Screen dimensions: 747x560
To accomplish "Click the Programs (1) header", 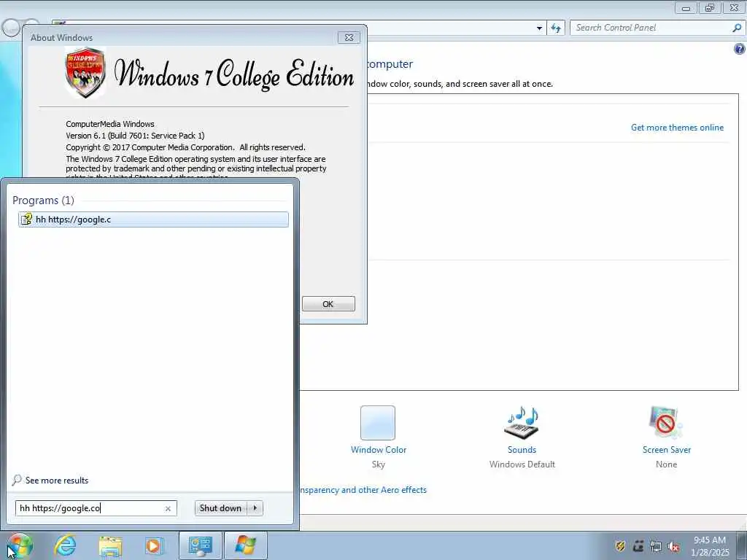I will point(43,201).
